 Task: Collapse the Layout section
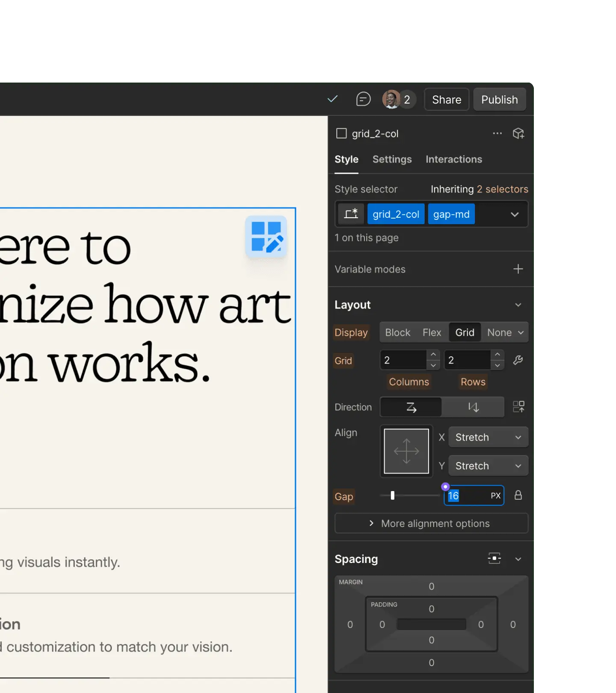click(x=518, y=305)
